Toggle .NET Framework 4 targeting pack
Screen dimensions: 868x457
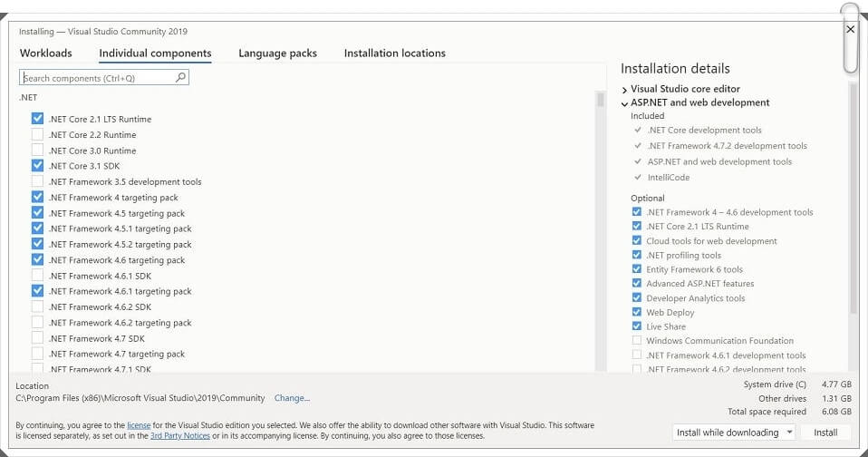tap(37, 197)
